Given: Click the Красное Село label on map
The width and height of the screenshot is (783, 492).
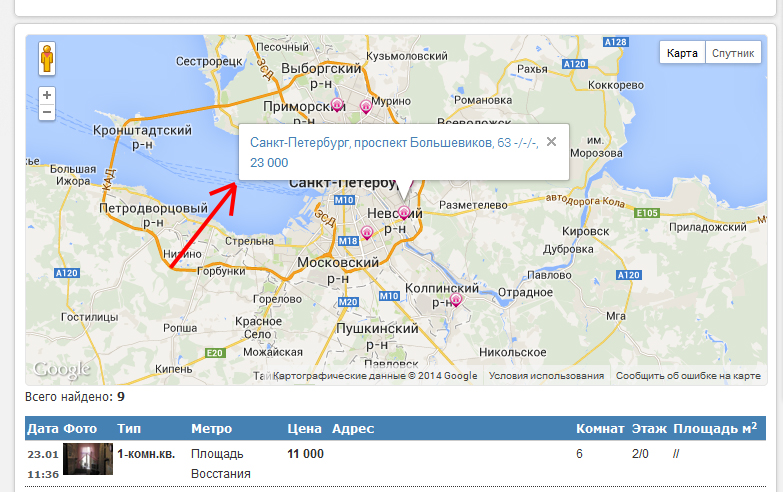Looking at the screenshot, I should pyautogui.click(x=258, y=328).
